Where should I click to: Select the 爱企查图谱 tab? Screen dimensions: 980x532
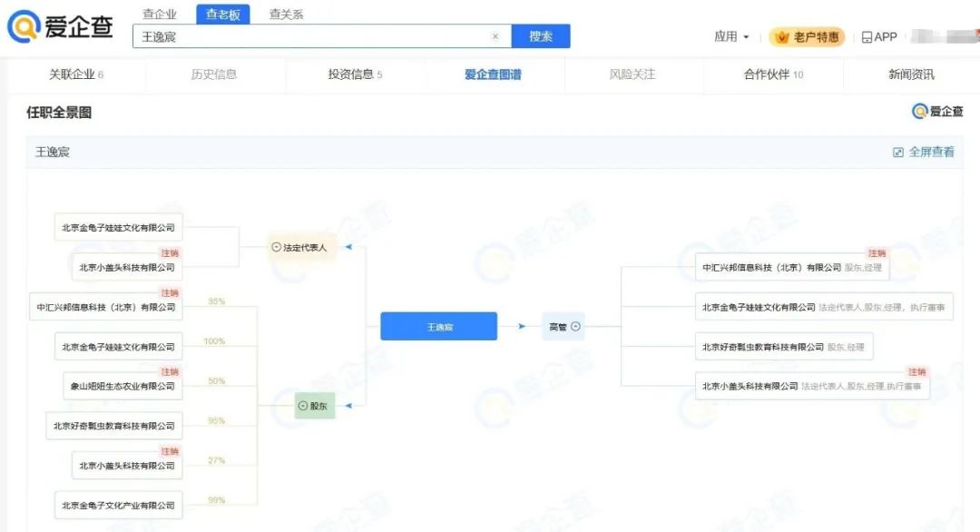click(x=493, y=74)
